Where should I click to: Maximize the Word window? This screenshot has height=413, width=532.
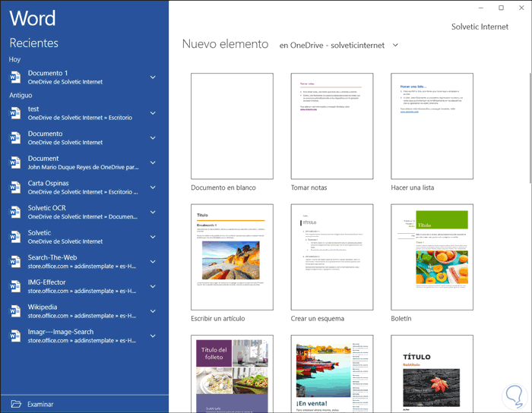(501, 8)
